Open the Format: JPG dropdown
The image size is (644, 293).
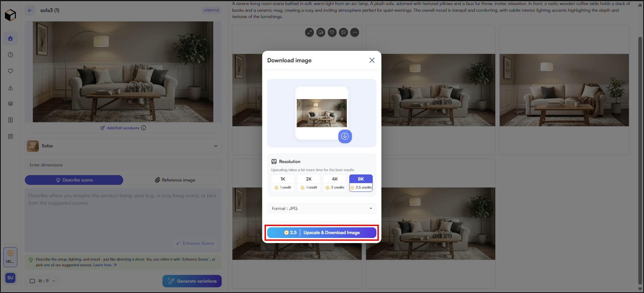tap(321, 209)
